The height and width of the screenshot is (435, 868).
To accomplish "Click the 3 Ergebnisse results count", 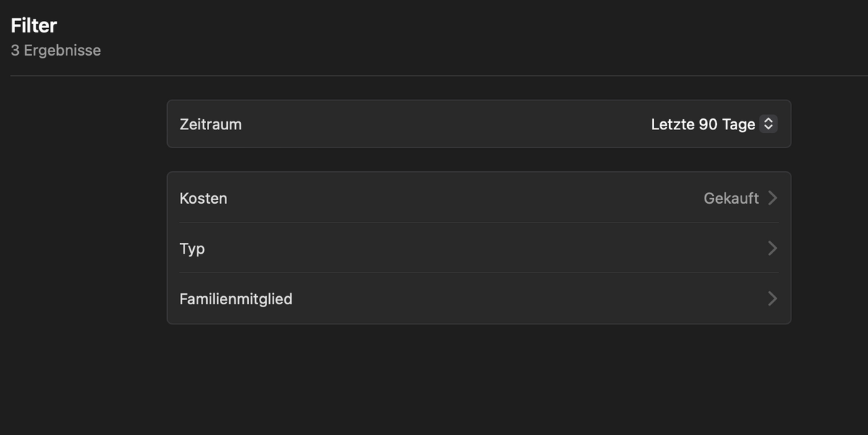I will point(56,51).
